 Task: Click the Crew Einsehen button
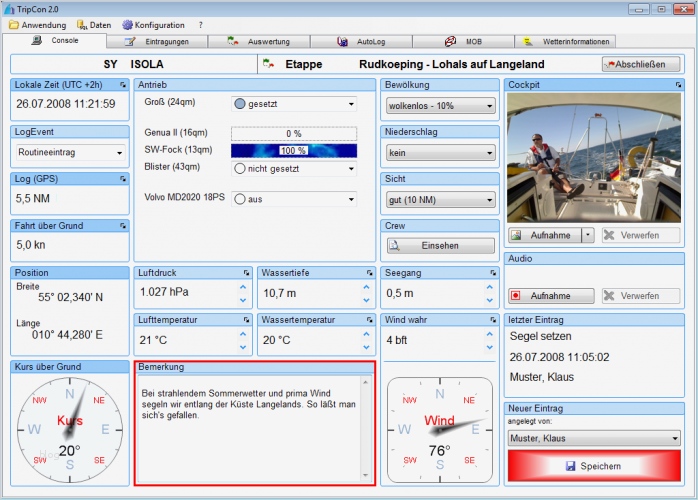tap(440, 246)
